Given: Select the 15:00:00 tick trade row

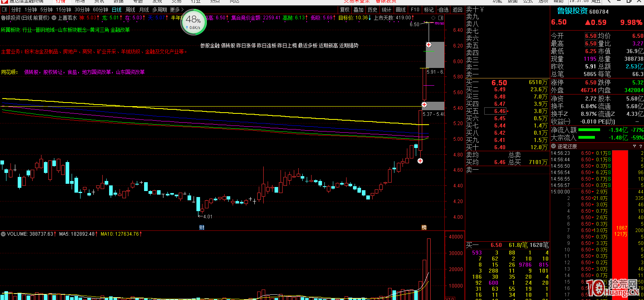Looking at the screenshot, I should (597, 192).
